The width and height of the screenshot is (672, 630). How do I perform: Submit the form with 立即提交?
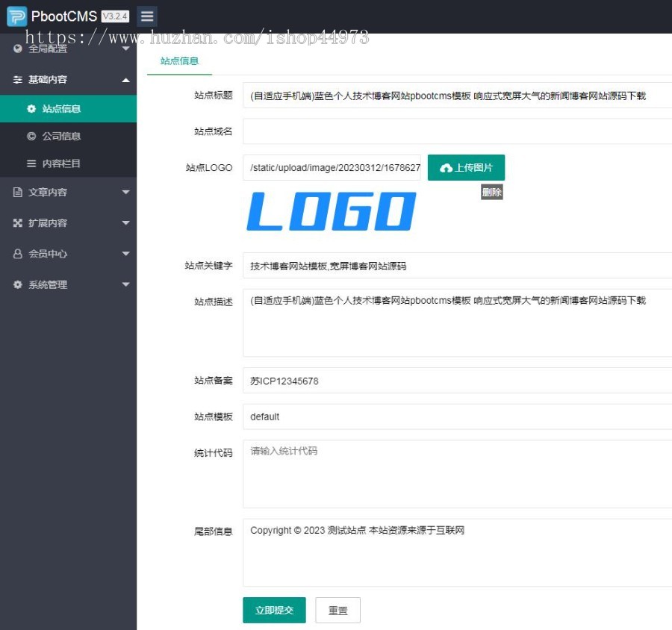tap(274, 610)
